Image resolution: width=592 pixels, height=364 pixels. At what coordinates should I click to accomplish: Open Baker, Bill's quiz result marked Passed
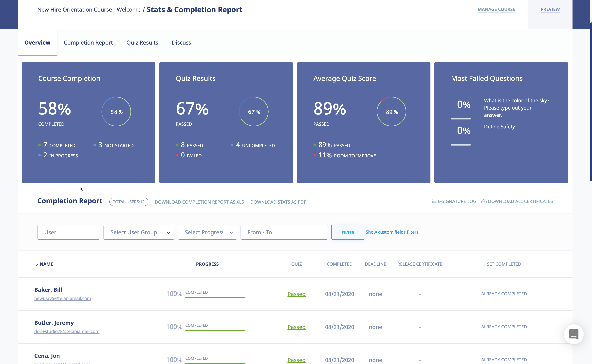[296, 294]
